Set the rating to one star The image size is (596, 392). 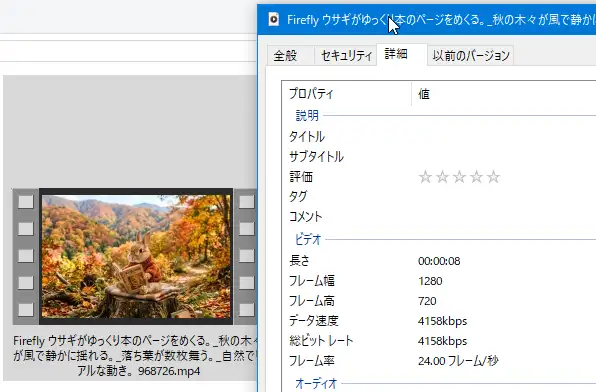[425, 177]
